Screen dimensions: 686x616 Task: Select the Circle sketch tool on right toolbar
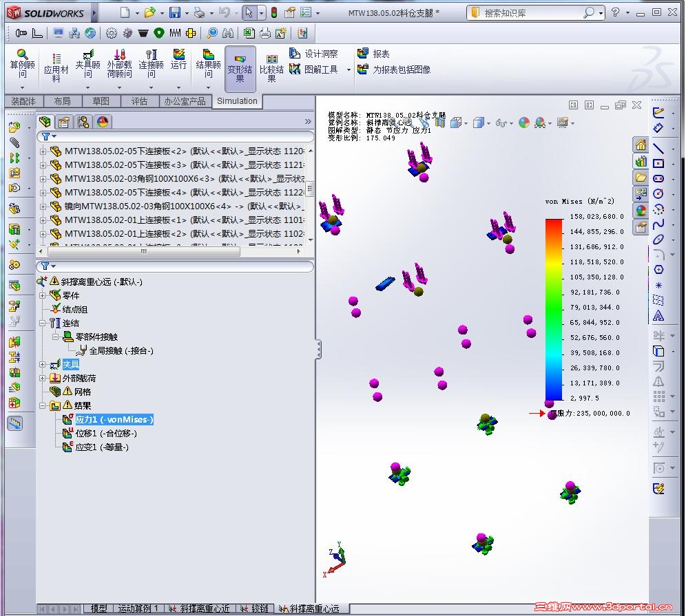coord(658,193)
